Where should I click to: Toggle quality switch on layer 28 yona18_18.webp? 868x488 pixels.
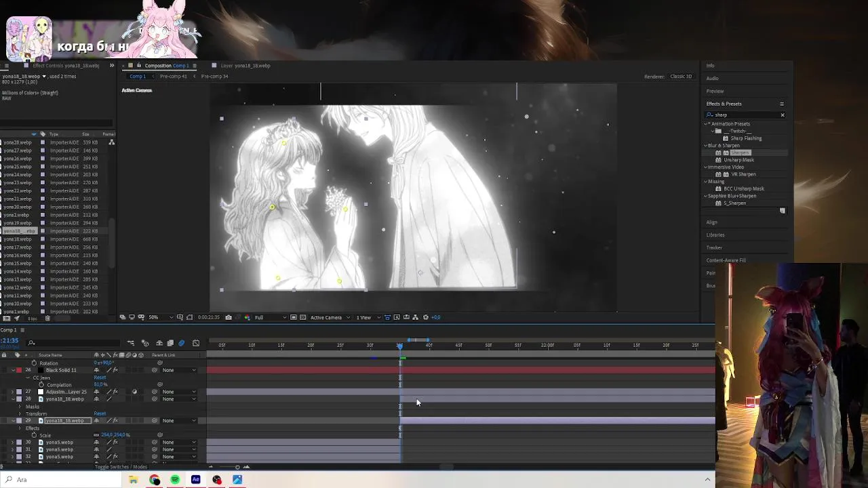108,399
